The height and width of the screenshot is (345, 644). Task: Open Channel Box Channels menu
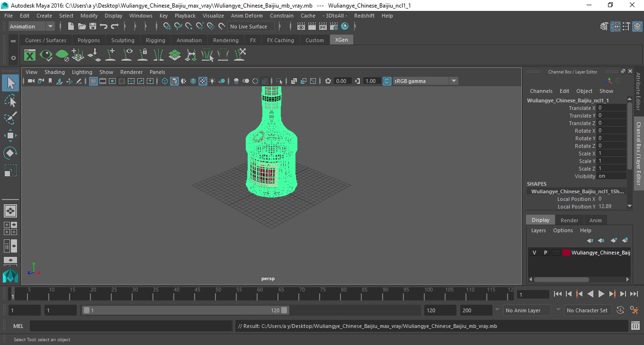541,91
